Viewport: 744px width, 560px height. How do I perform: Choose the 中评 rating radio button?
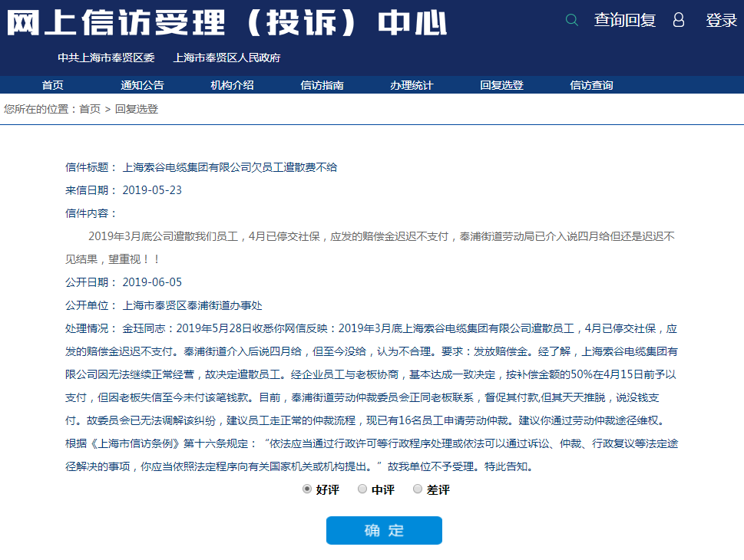click(362, 489)
